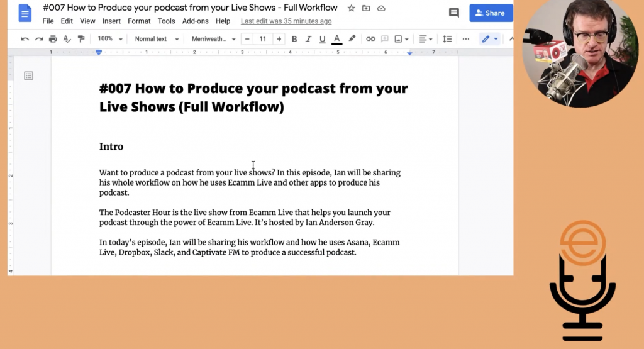The height and width of the screenshot is (349, 644).
Task: Open editing mode dropdown
Action: pyautogui.click(x=490, y=39)
